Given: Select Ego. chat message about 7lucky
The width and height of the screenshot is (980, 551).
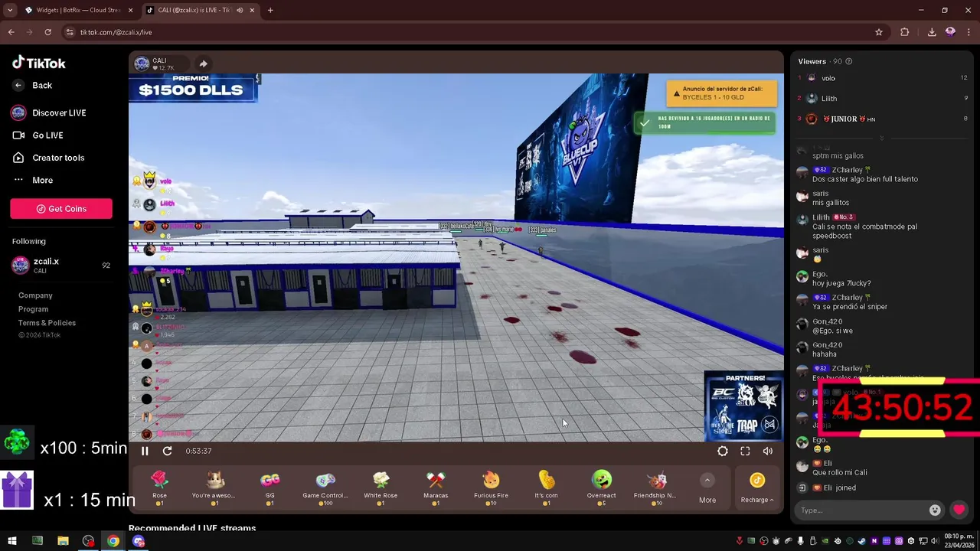Looking at the screenshot, I should (x=841, y=283).
